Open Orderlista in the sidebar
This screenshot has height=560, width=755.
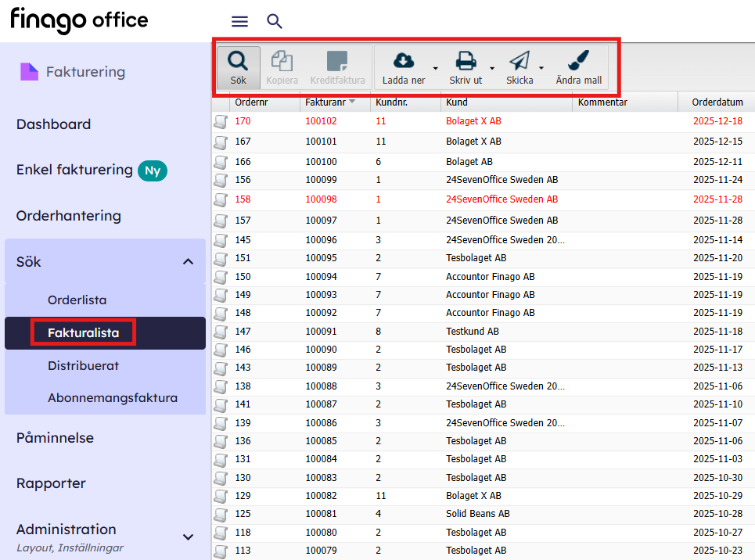click(x=77, y=300)
